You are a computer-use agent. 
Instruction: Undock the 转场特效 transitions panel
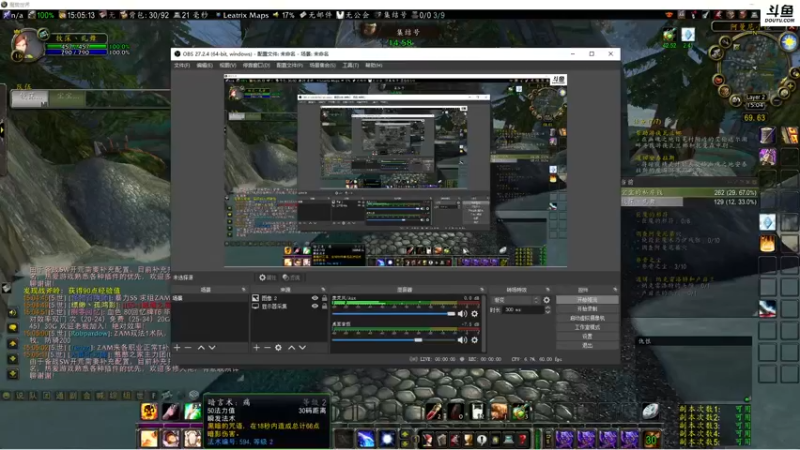[x=548, y=290]
